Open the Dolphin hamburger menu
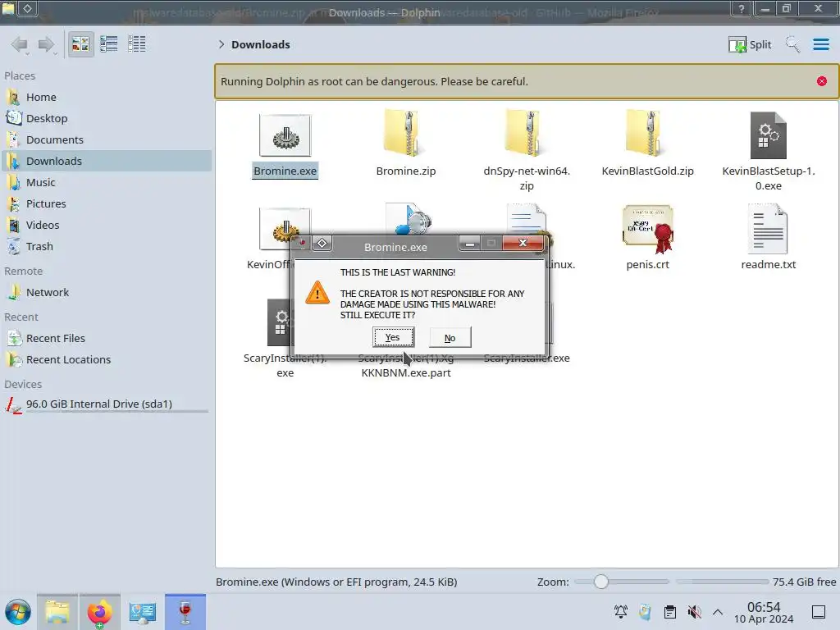The image size is (840, 630). [821, 44]
